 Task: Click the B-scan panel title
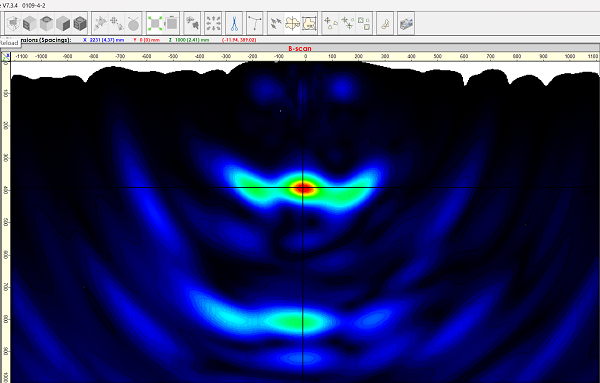click(x=300, y=49)
